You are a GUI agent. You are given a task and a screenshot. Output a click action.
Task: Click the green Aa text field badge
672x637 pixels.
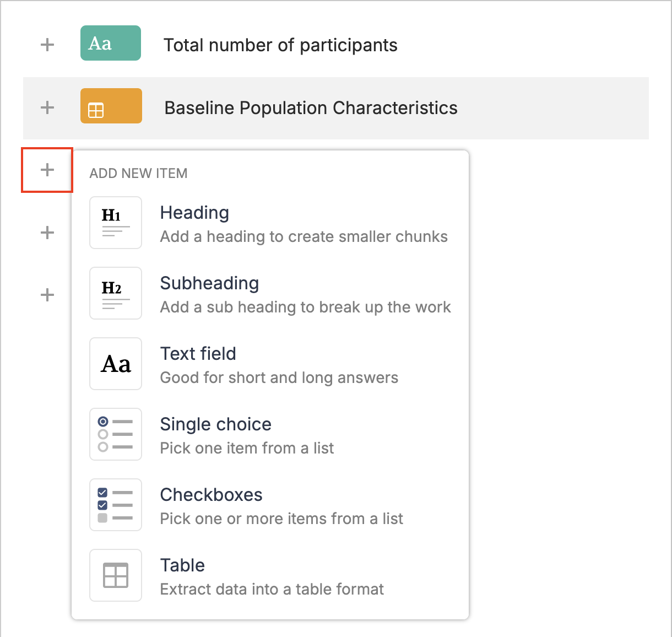coord(111,43)
